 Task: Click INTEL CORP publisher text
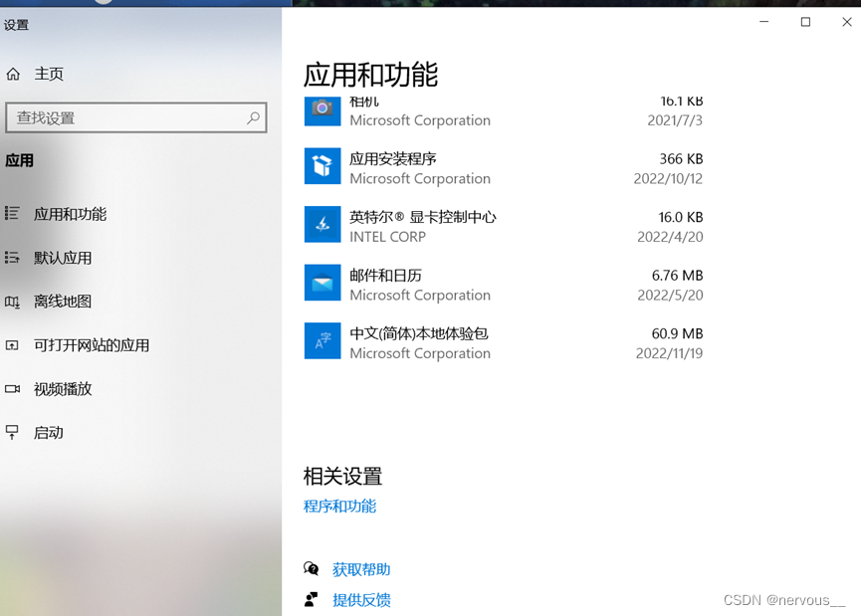pyautogui.click(x=387, y=237)
